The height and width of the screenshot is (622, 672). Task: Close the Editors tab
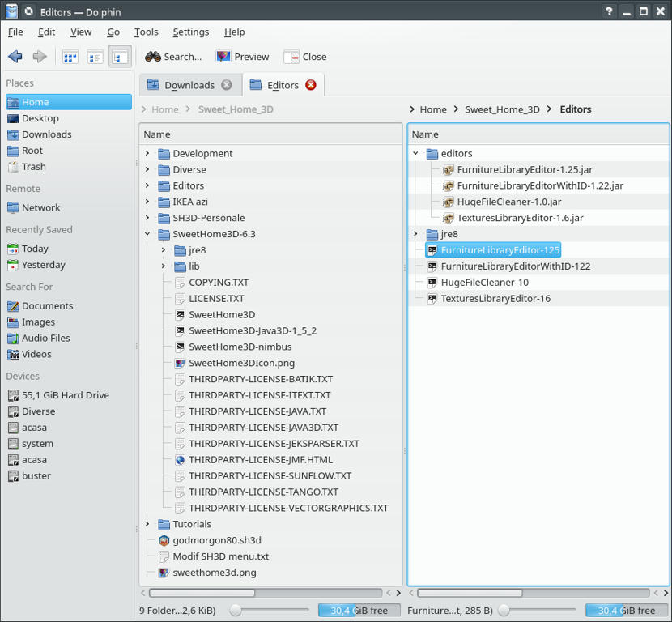coord(311,85)
